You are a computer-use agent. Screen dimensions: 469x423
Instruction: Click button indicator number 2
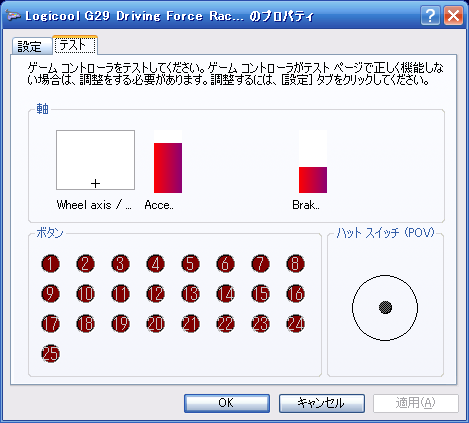tap(85, 264)
